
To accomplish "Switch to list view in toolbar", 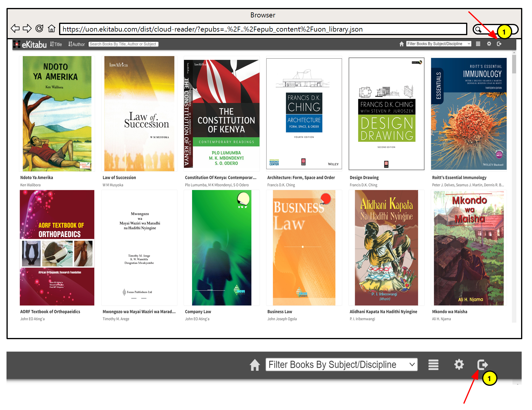I will (x=478, y=44).
